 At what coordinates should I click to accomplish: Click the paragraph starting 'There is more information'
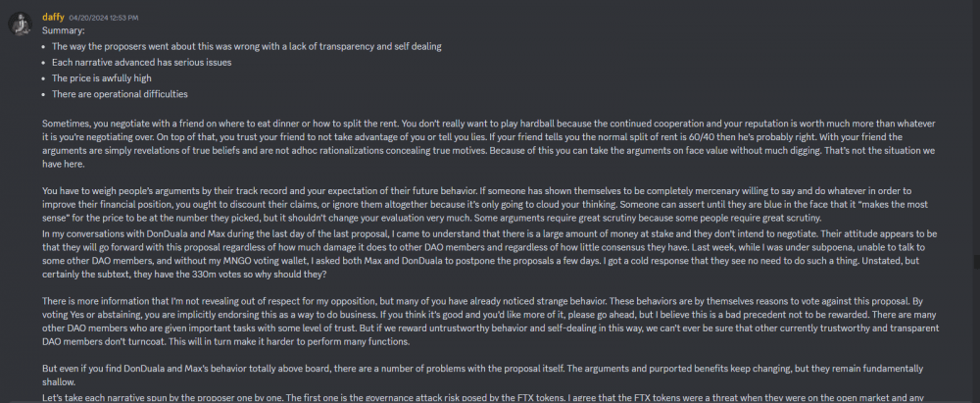point(491,321)
